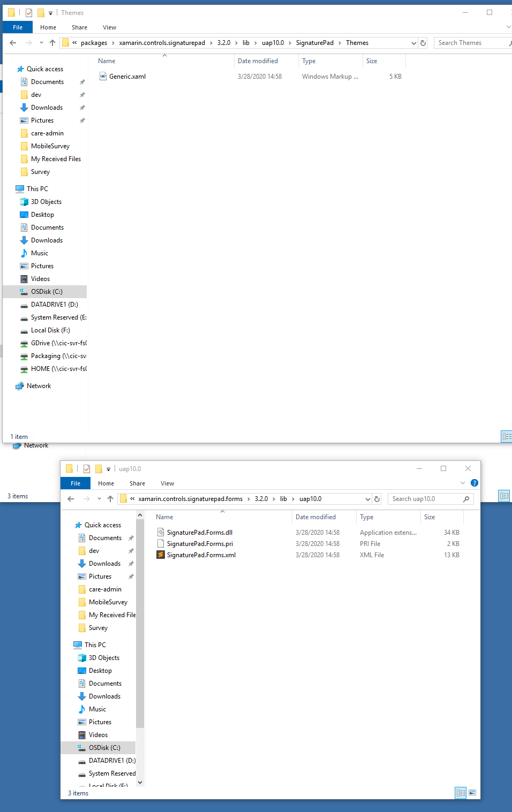Click packages breadcrumb in Themes window

[94, 43]
